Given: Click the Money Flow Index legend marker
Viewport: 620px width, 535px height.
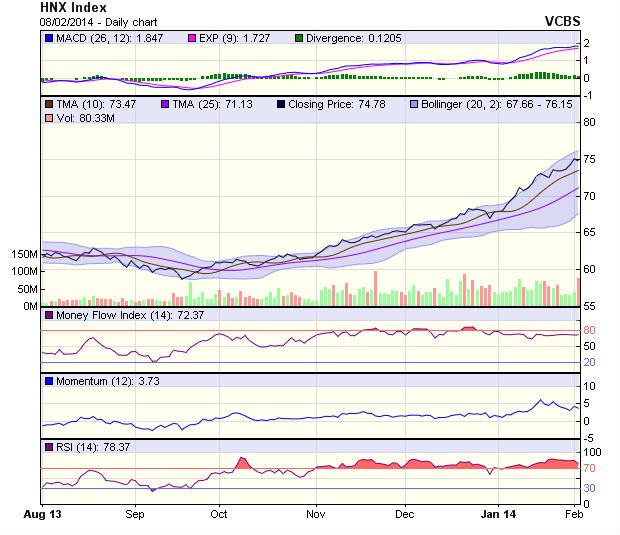Looking at the screenshot, I should (48, 316).
